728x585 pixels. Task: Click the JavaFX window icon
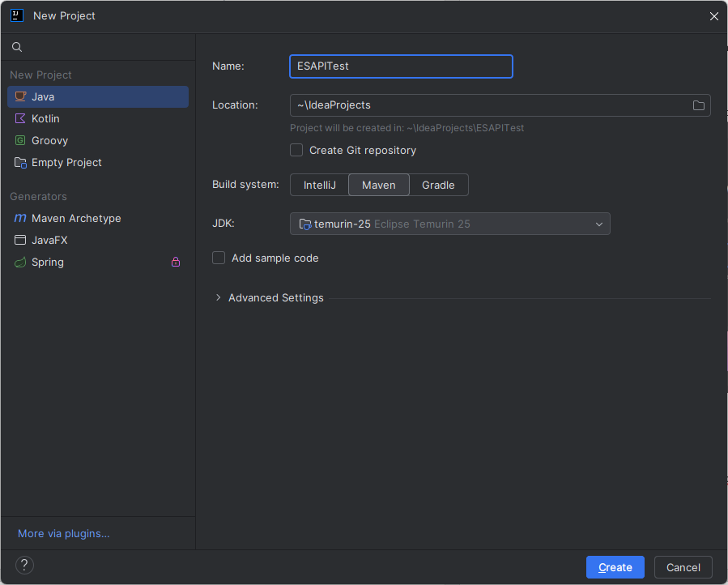click(x=20, y=241)
